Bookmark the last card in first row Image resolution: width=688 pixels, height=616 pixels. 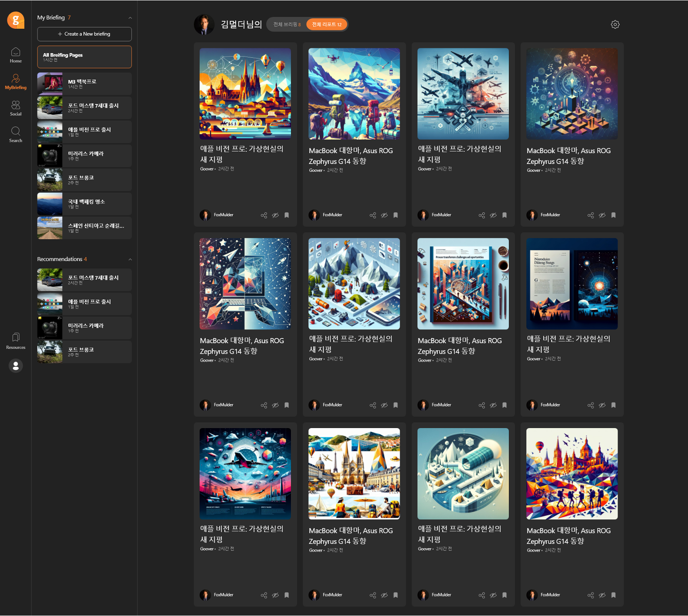(x=613, y=215)
